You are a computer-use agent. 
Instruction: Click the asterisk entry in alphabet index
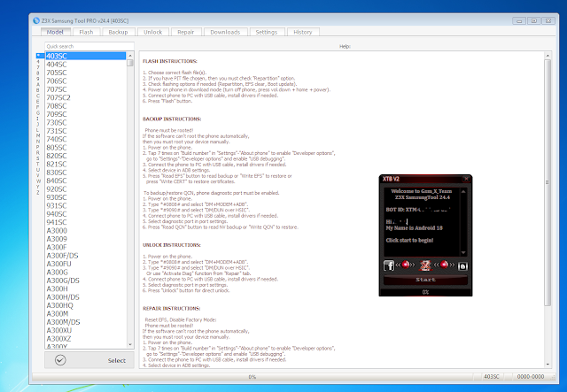[x=38, y=55]
